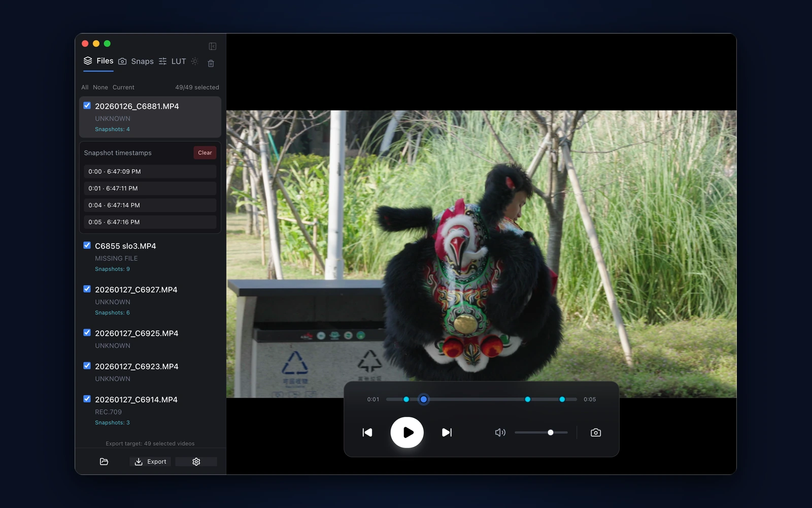Jump to snapshot 0:00 · 6:47:09 PM
The width and height of the screenshot is (812, 508).
coord(150,172)
